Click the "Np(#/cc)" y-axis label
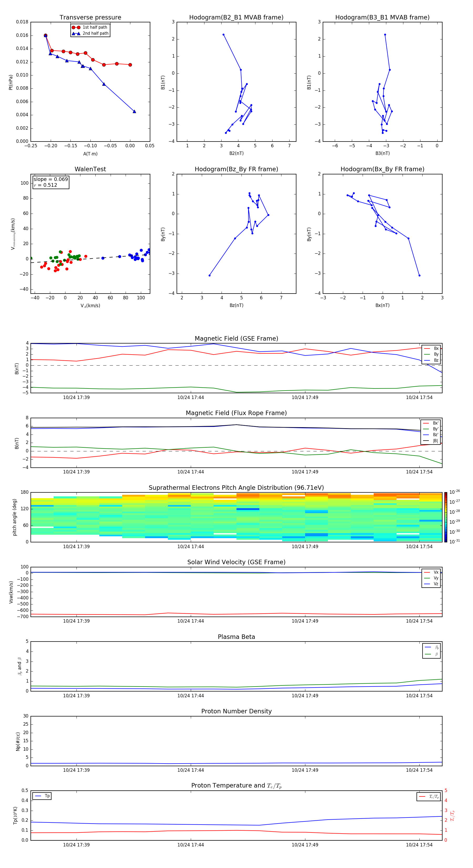 click(18, 741)
